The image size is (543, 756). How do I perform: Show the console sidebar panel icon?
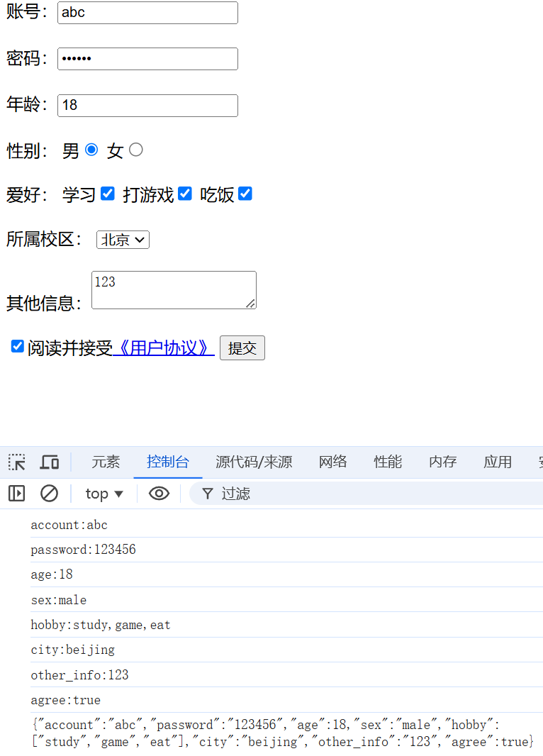[x=17, y=493]
